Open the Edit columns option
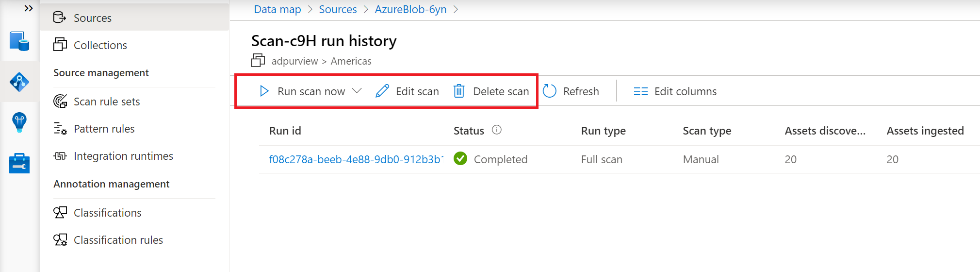The height and width of the screenshot is (272, 980). (x=675, y=91)
